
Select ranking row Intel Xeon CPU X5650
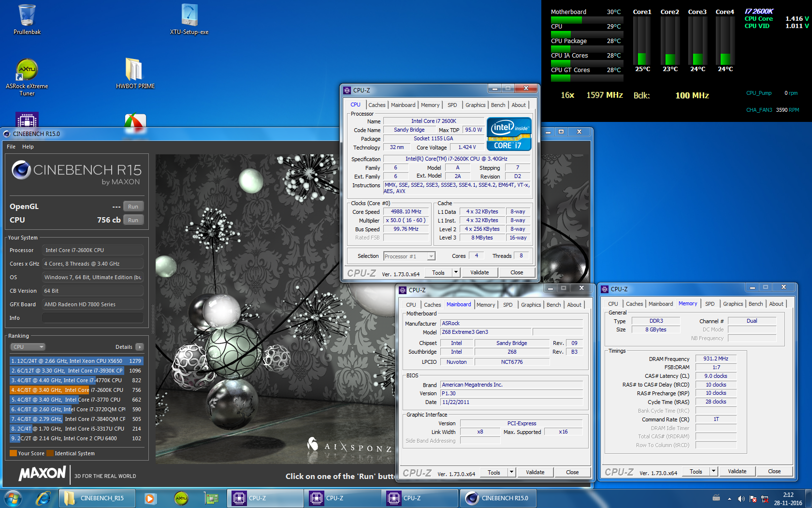(x=76, y=361)
